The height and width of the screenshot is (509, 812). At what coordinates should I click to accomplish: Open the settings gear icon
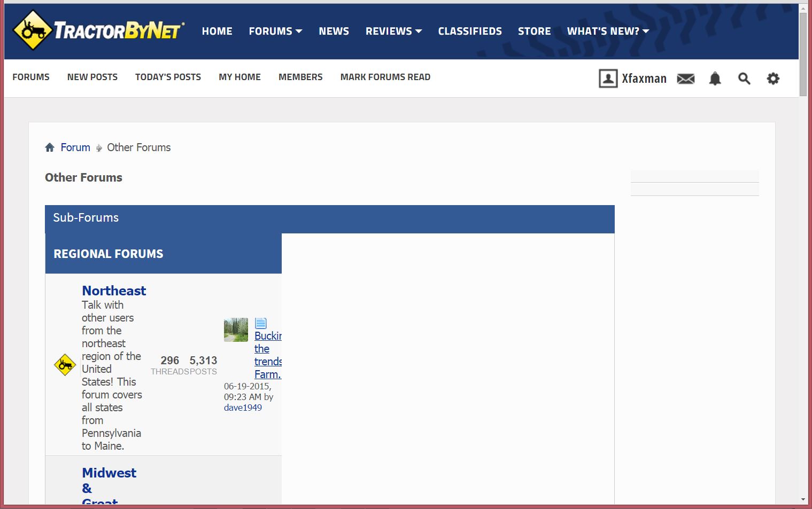click(x=773, y=79)
